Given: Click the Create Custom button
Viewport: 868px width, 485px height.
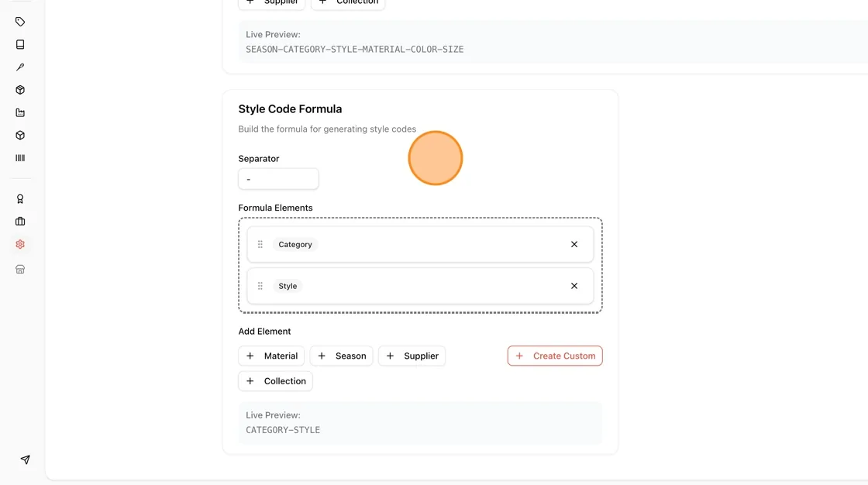Looking at the screenshot, I should [555, 356].
